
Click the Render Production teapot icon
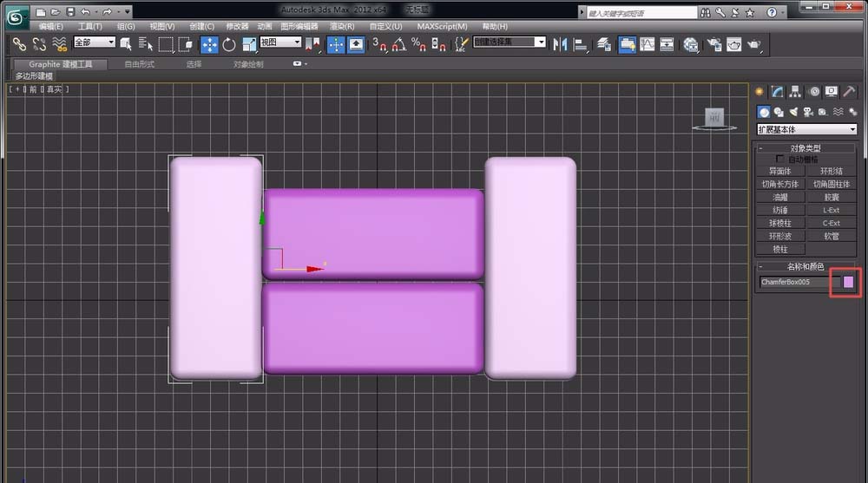point(754,44)
